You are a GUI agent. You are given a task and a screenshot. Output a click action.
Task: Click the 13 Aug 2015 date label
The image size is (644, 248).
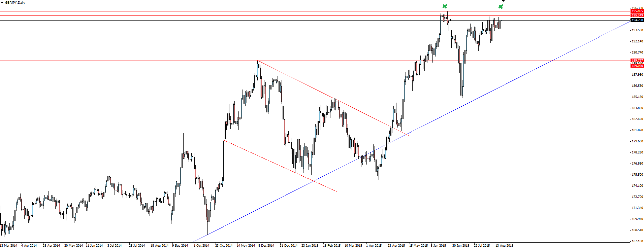tap(504, 246)
